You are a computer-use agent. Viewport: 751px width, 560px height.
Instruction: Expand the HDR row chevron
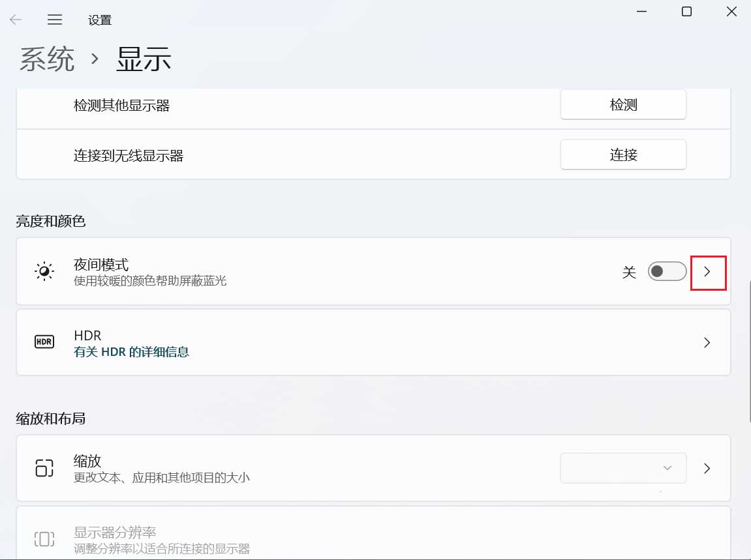pyautogui.click(x=707, y=342)
